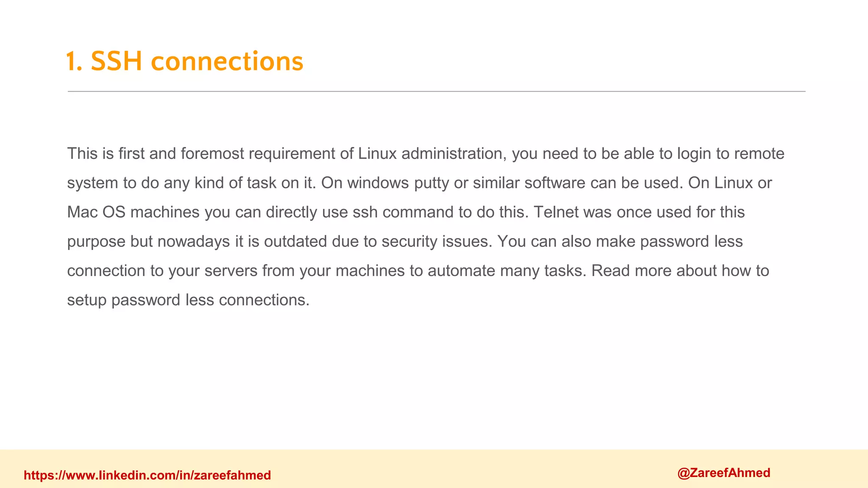The image size is (868, 488).
Task: Click the words "Read more" in paragraph
Action: [632, 271]
